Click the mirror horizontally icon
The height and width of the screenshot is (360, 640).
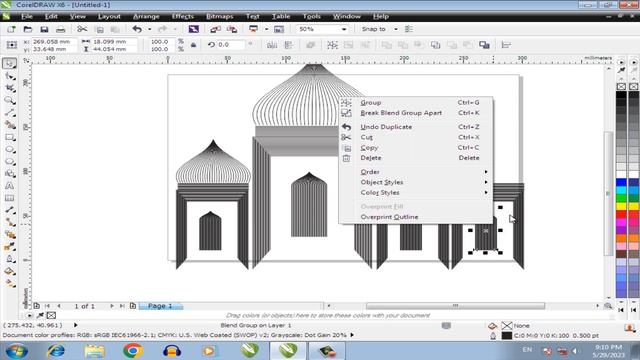click(272, 45)
